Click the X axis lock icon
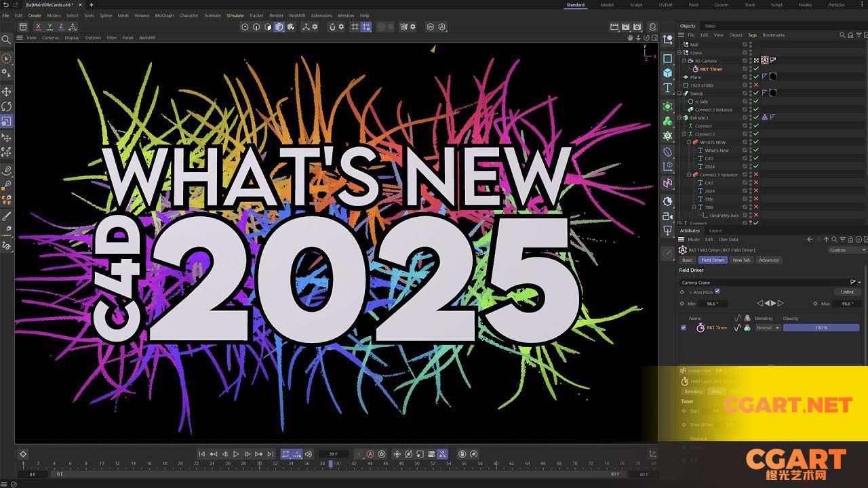Viewport: 868px width, 488px height. coord(38,26)
